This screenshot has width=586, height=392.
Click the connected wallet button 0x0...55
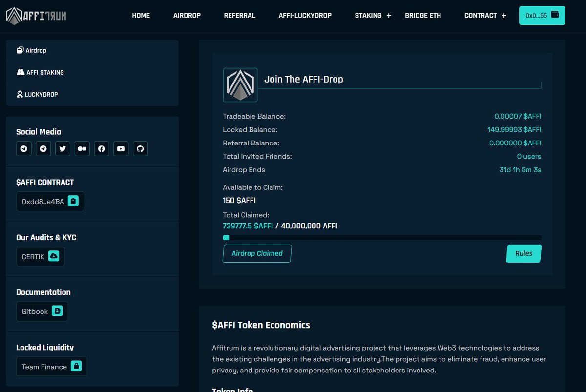(542, 16)
